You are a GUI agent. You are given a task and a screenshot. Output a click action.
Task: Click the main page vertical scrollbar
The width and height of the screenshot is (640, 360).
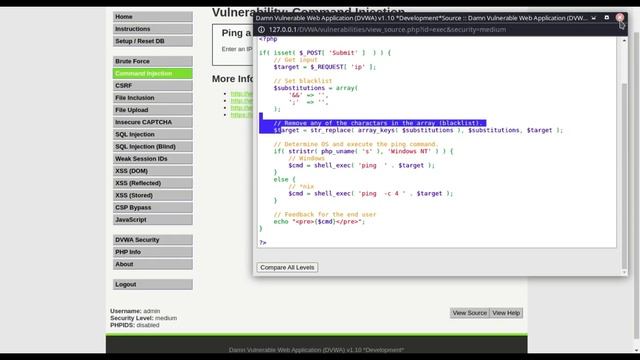click(637, 184)
